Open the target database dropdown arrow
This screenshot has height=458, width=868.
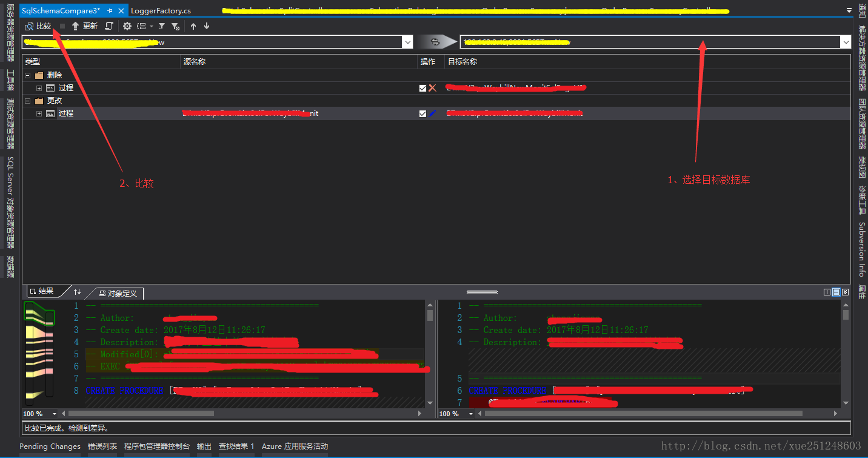(846, 42)
